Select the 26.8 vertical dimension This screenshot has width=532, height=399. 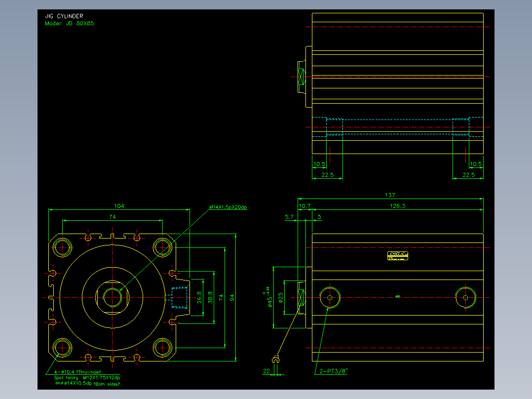pyautogui.click(x=199, y=297)
